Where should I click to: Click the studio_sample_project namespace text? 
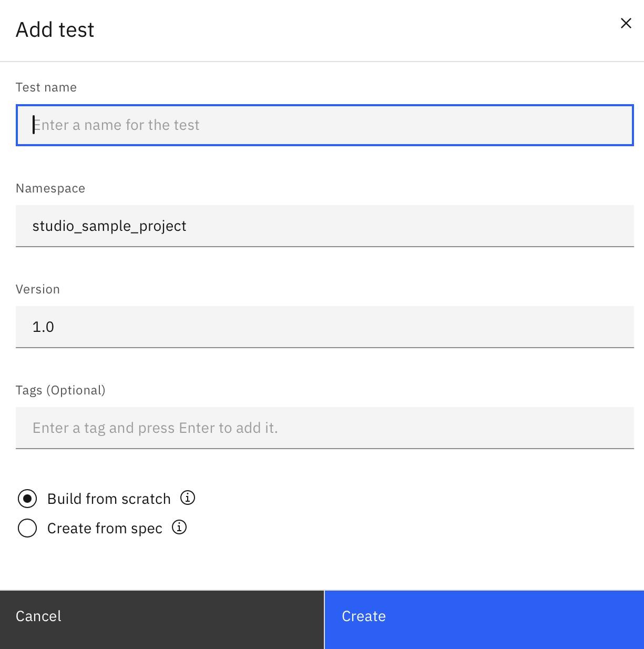[x=109, y=226]
